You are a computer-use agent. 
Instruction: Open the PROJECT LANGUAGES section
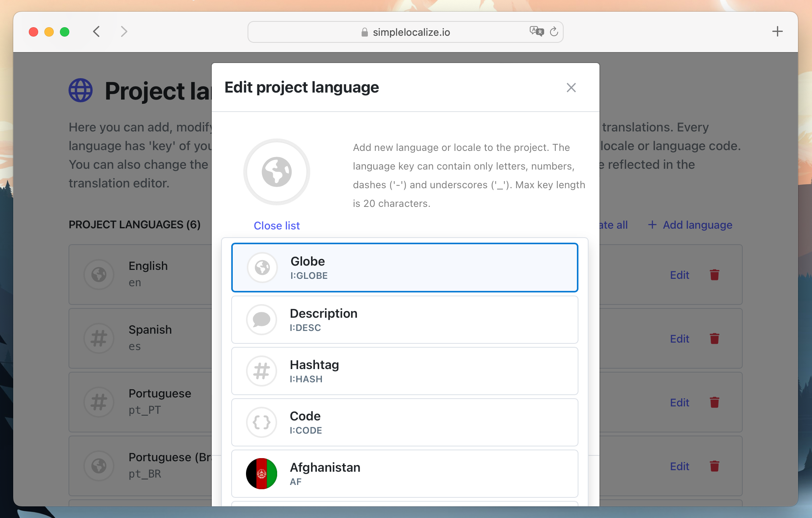pyautogui.click(x=135, y=224)
